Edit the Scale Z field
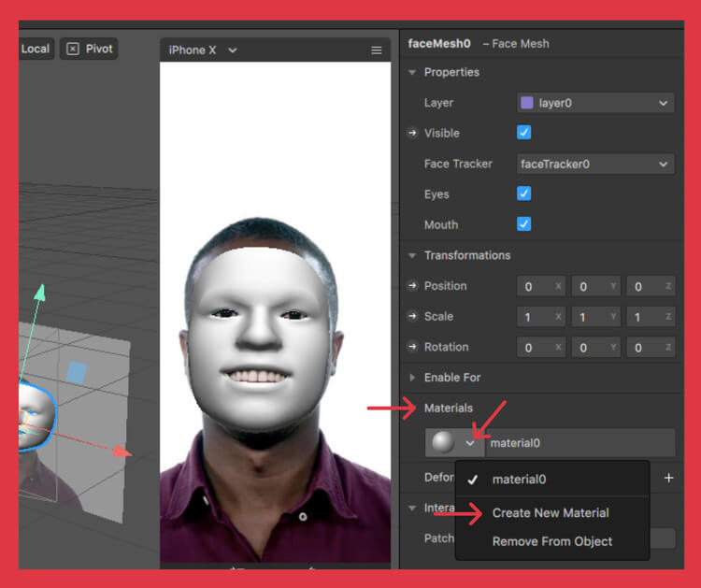The height and width of the screenshot is (588, 701). (x=651, y=317)
